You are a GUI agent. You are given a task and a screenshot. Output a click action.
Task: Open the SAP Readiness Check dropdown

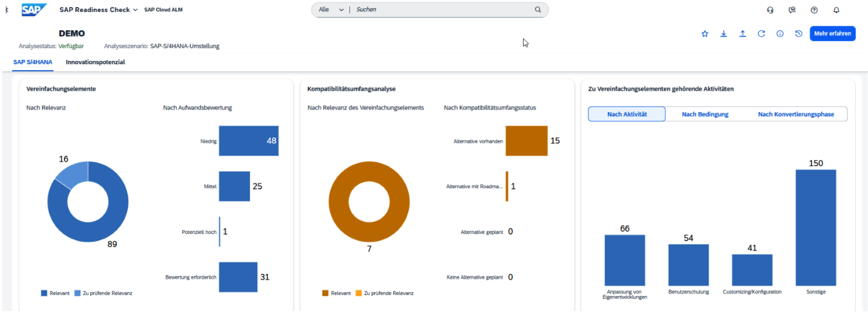coord(98,10)
